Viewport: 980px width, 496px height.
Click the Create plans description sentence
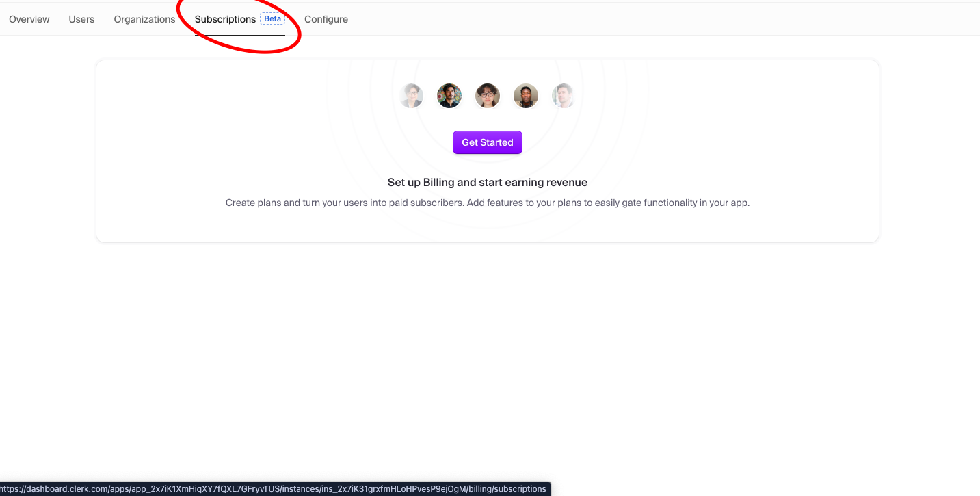pos(345,203)
